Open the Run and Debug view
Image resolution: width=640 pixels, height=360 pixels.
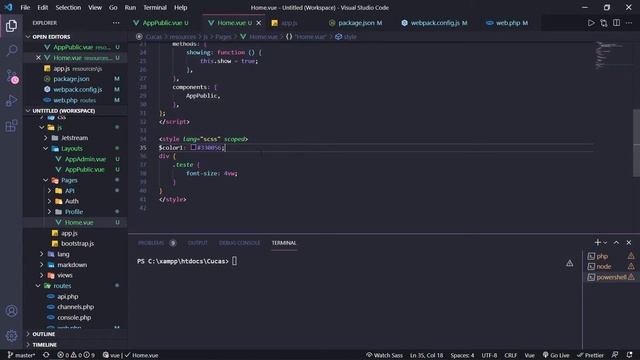pos(11,100)
